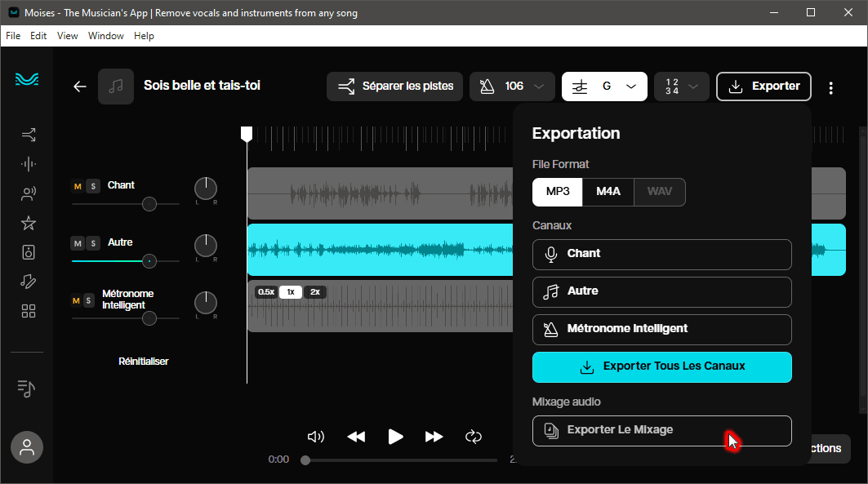The width and height of the screenshot is (868, 484).
Task: Click the Chant pan knob
Action: point(206,189)
